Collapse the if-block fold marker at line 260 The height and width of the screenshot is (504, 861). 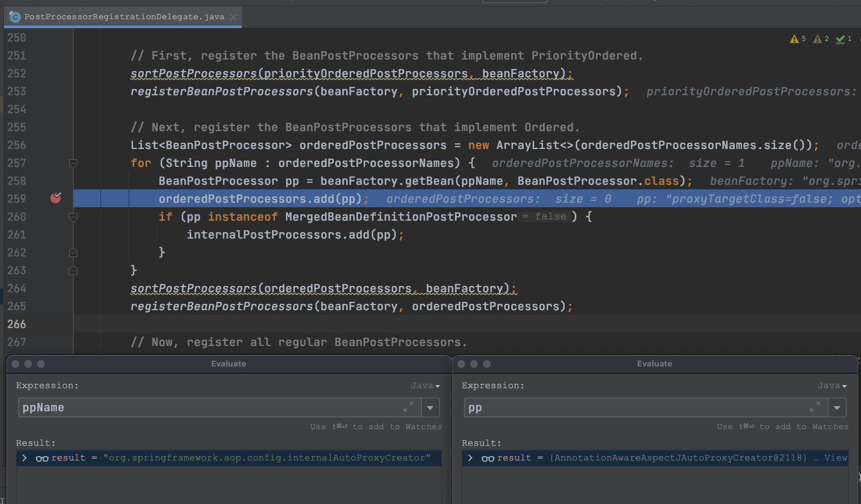coord(73,217)
